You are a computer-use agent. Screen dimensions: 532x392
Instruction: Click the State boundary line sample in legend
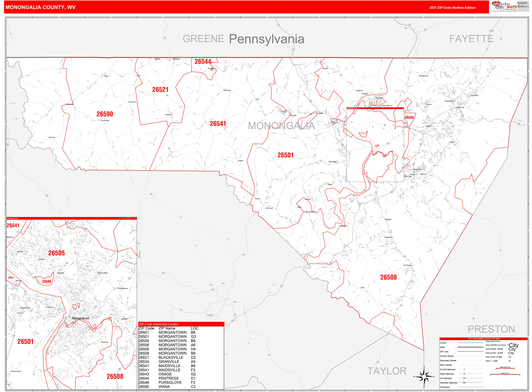tap(470, 347)
